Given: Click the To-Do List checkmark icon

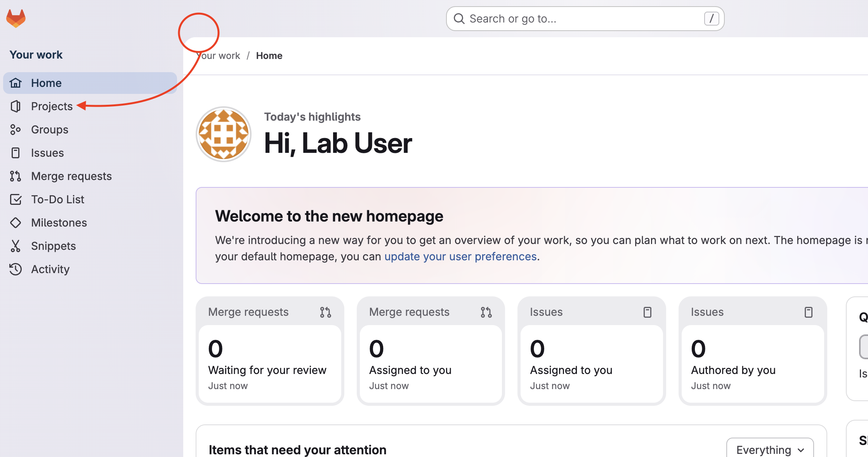Looking at the screenshot, I should [16, 199].
